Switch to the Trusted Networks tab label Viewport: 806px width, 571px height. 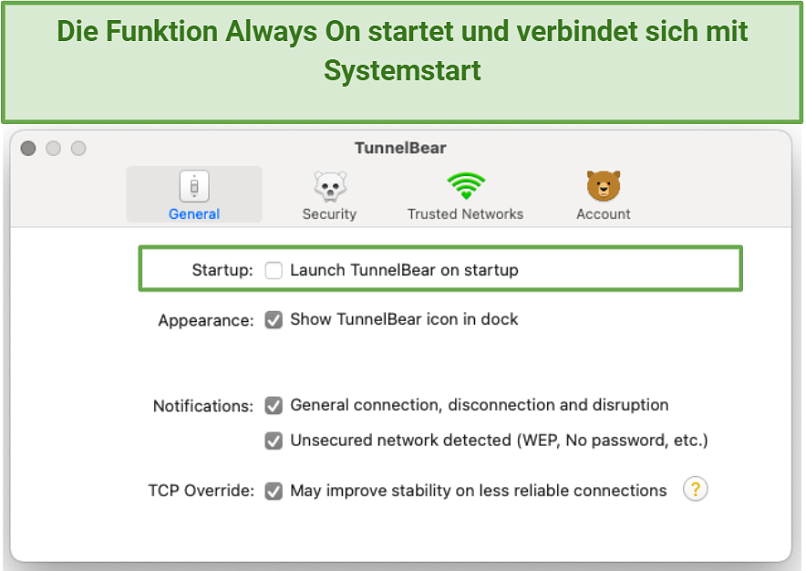(x=465, y=214)
